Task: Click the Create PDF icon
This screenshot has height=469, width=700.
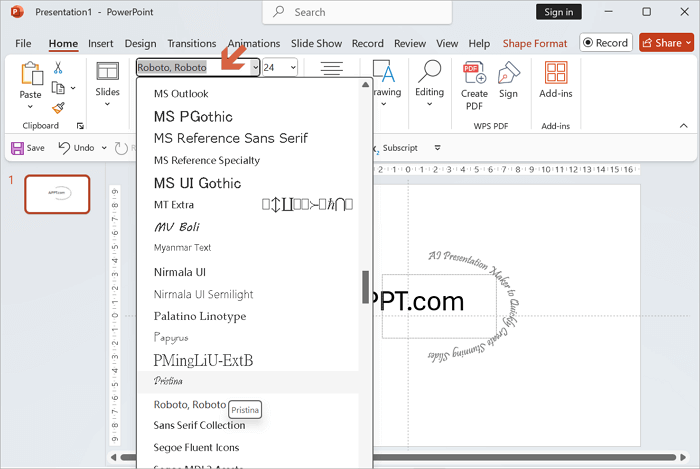Action: (474, 72)
